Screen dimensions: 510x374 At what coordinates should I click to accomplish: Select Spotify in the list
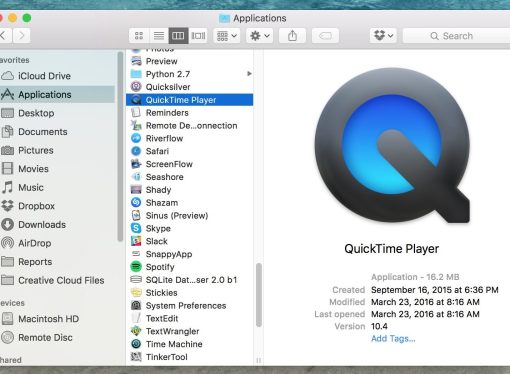pos(189,267)
